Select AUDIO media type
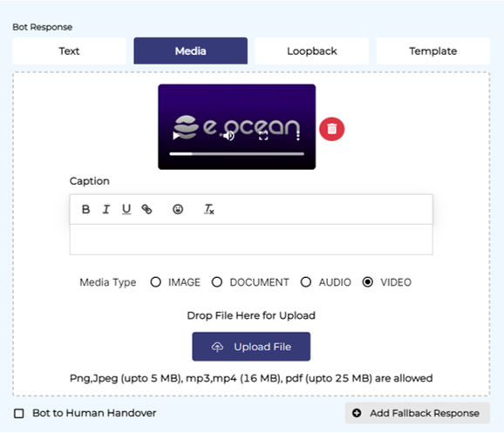The height and width of the screenshot is (433, 504). tap(306, 282)
